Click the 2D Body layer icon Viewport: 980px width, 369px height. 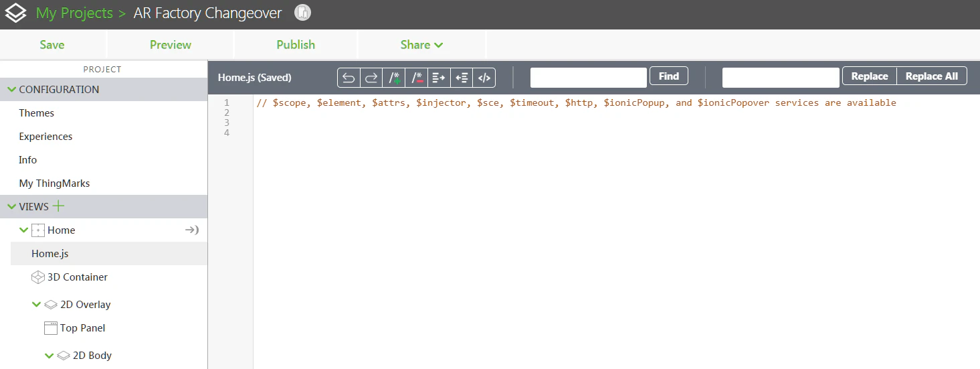click(64, 356)
